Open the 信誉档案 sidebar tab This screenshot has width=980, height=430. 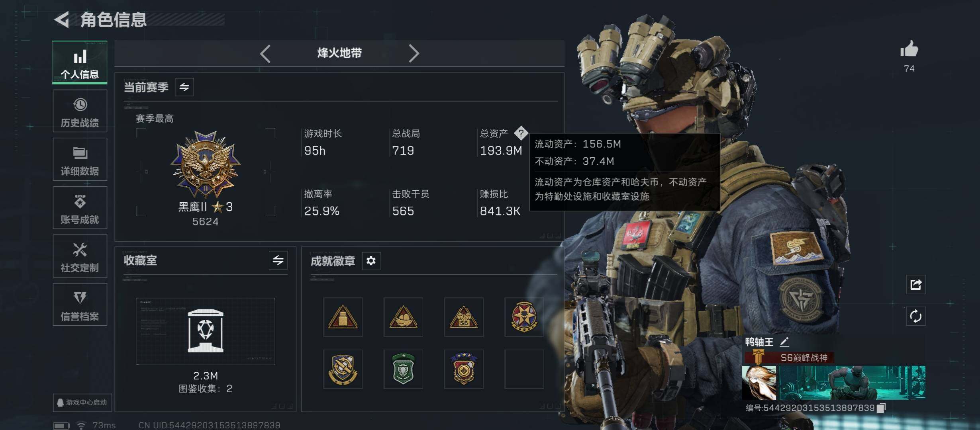coord(80,305)
